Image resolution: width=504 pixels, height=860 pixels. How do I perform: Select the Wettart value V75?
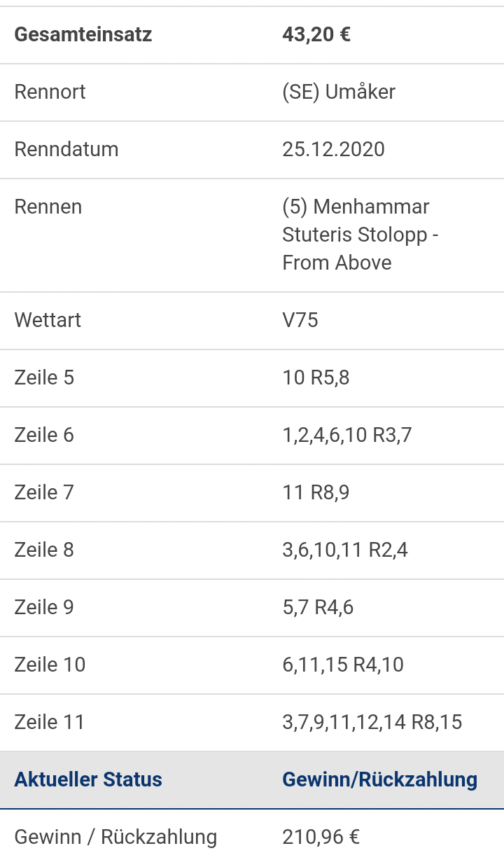coord(300,320)
